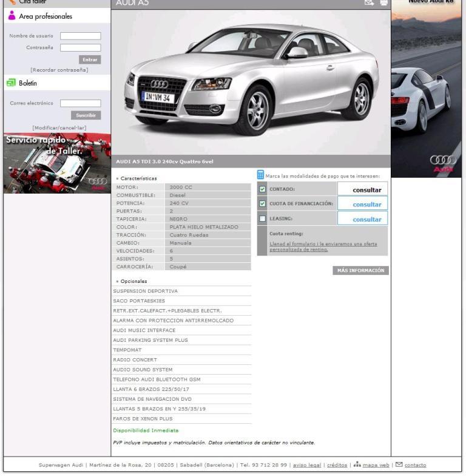
Task: Click the TELEFONO AUDI BLUETOOTH GSM row
Action: (x=181, y=379)
